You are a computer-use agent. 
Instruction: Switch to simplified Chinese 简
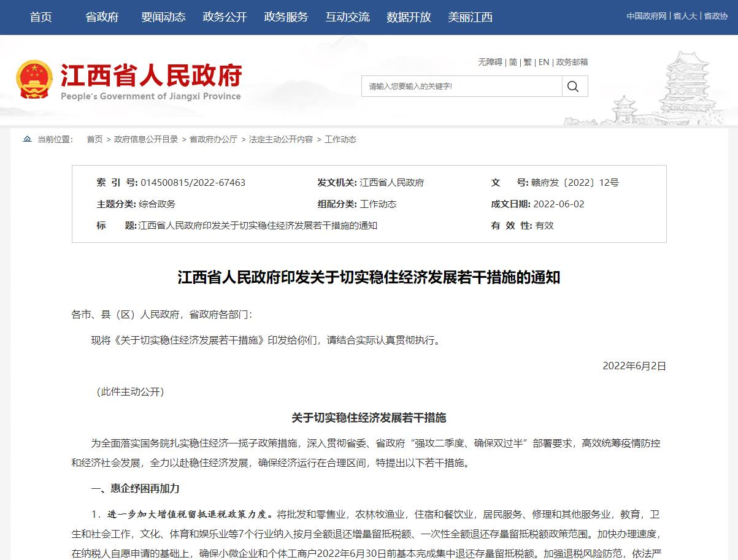click(x=513, y=62)
